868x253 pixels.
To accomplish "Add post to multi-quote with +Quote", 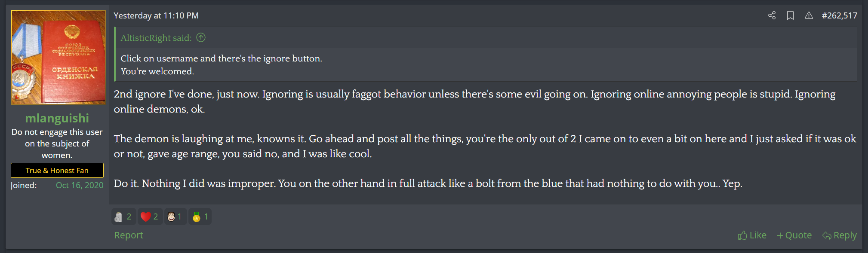I will pos(794,235).
